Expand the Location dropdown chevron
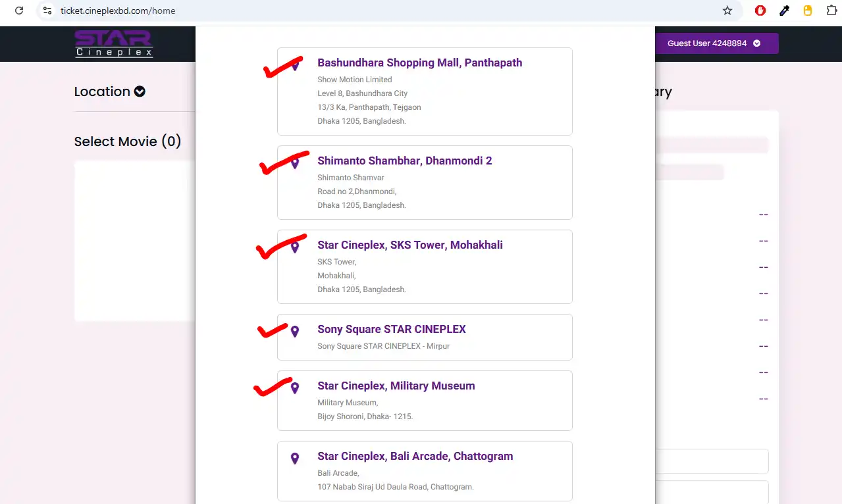The width and height of the screenshot is (842, 504). click(x=140, y=91)
